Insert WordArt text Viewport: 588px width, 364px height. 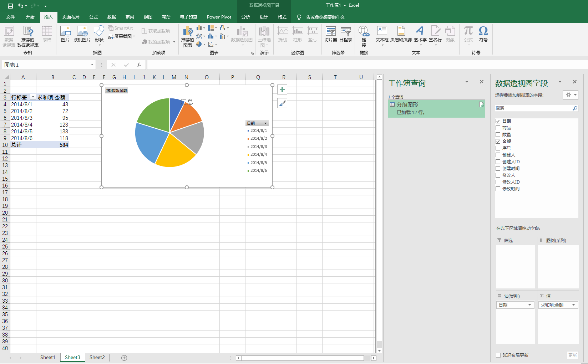coord(420,35)
